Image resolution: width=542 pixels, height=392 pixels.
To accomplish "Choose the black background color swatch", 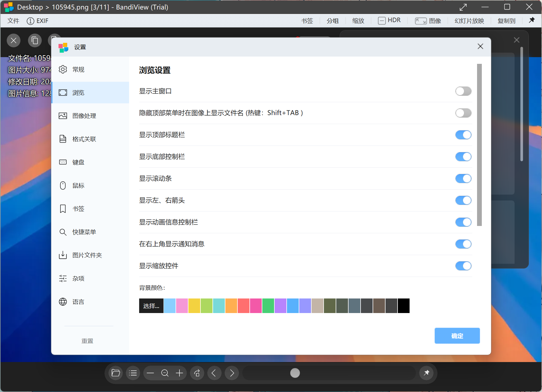I will 404,306.
